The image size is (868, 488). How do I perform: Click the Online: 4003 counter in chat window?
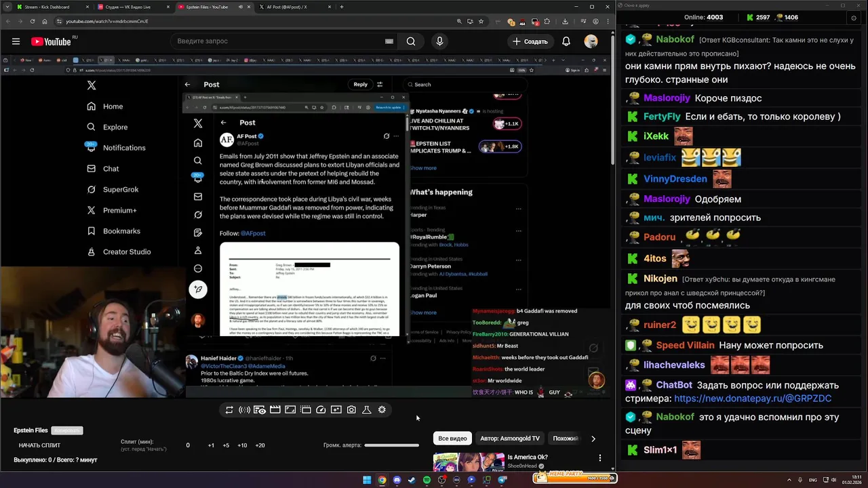703,17
